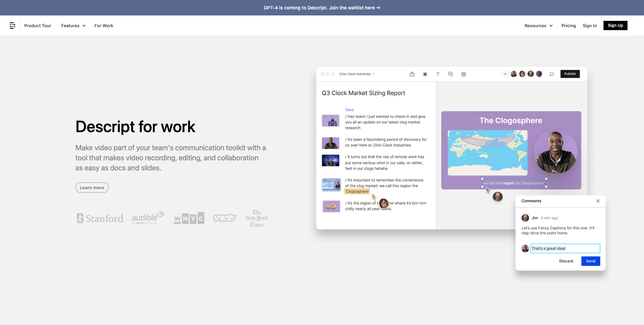Select the 'rise of remote work' scene thumbnail
644x325 pixels.
[x=331, y=161]
